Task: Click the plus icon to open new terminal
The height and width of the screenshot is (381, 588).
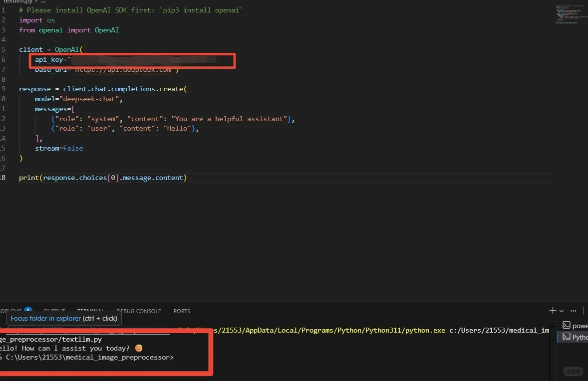Action: tap(552, 311)
